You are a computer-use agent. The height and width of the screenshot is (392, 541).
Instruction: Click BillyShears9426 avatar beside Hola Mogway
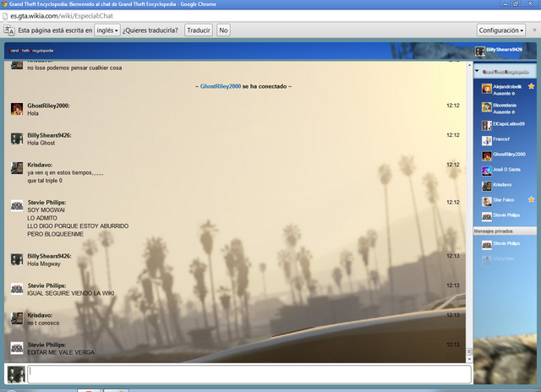click(17, 259)
